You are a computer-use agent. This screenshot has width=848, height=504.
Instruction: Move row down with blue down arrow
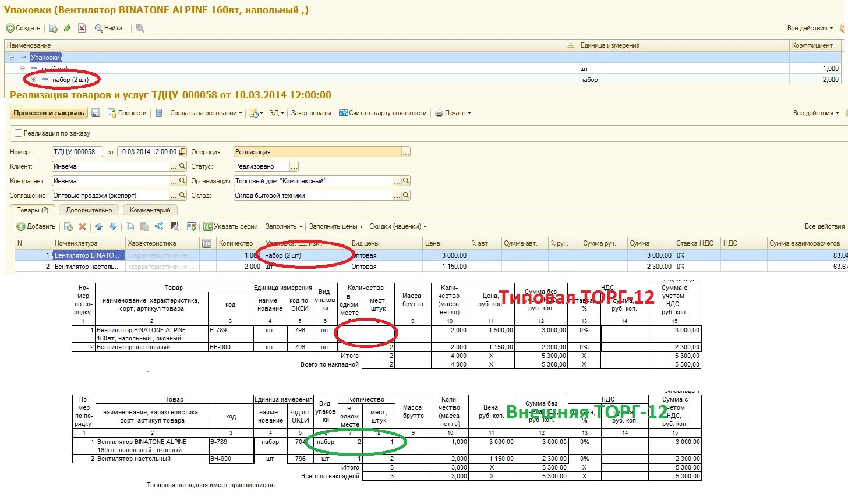113,226
